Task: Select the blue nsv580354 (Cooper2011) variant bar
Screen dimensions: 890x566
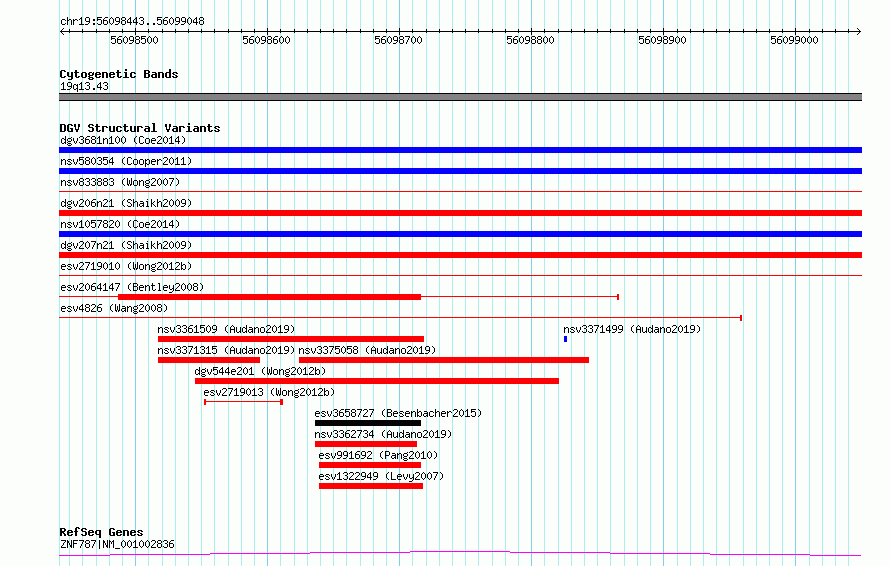Action: click(460, 171)
